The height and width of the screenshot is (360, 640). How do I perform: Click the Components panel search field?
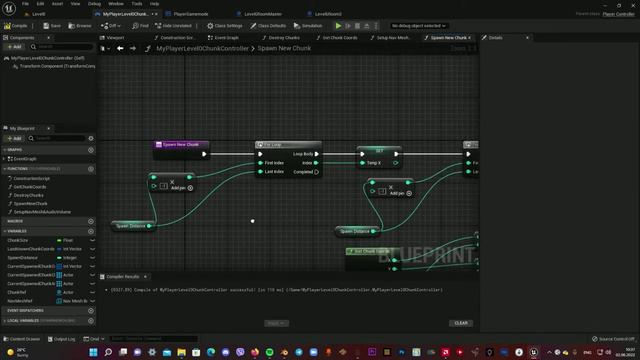pyautogui.click(x=62, y=47)
